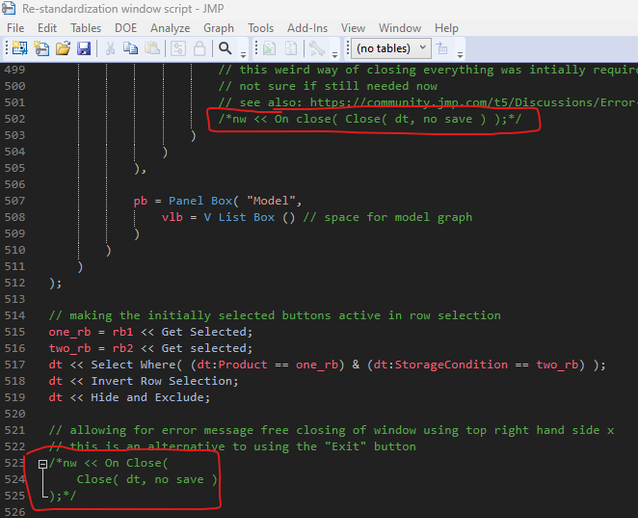This screenshot has height=518, width=638.
Task: Open the Analyze menu
Action: pyautogui.click(x=170, y=28)
